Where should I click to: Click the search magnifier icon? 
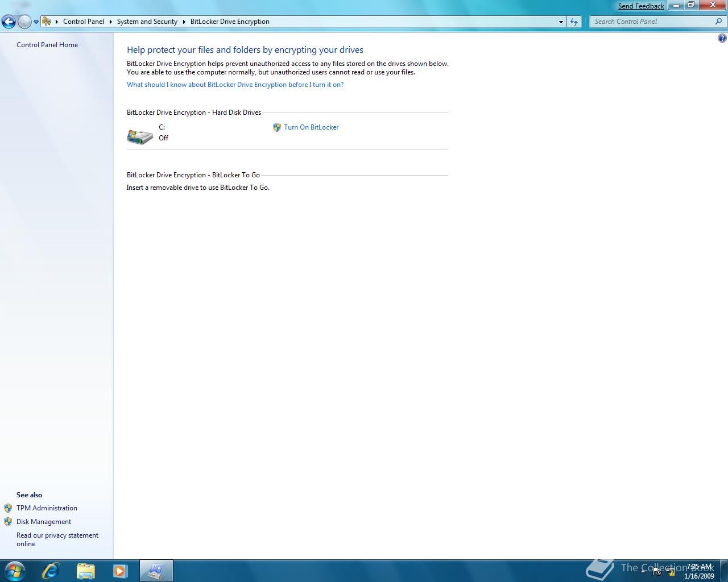[x=719, y=22]
